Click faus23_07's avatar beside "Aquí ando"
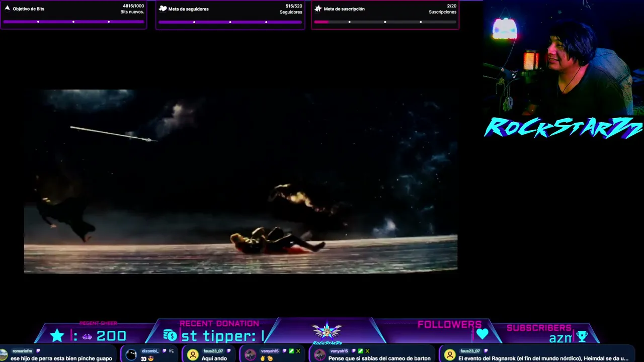The width and height of the screenshot is (644, 362). [193, 355]
